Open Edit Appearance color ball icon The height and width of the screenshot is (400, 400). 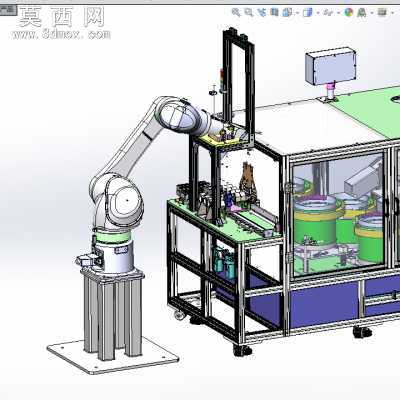349,13
